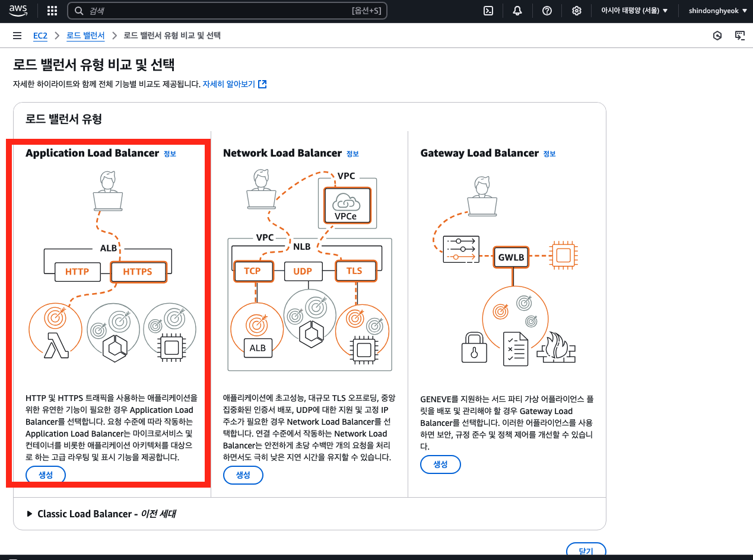Click the 로드 밸런서 유형 section title
Viewport: 753px width, 560px height.
pyautogui.click(x=63, y=119)
